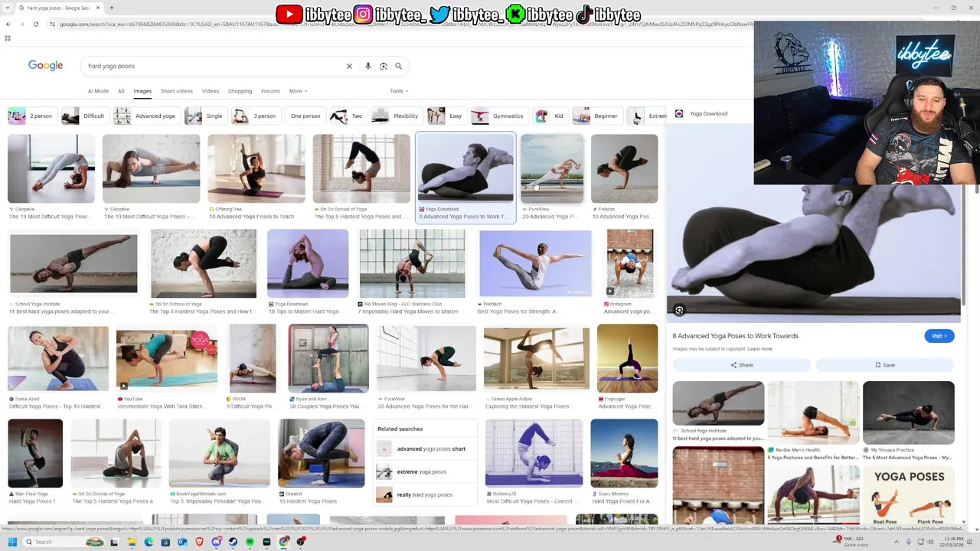Save the previewed image
Screen dimensions: 980x551
[x=885, y=365]
